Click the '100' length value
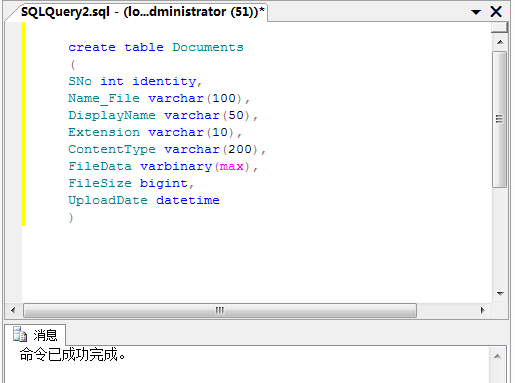 click(x=224, y=98)
